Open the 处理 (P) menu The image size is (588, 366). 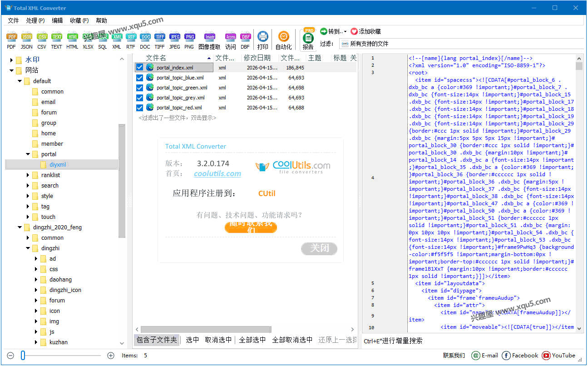tap(35, 20)
